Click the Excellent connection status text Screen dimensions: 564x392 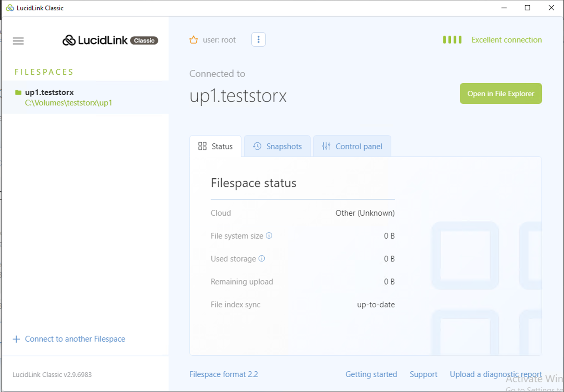(507, 40)
